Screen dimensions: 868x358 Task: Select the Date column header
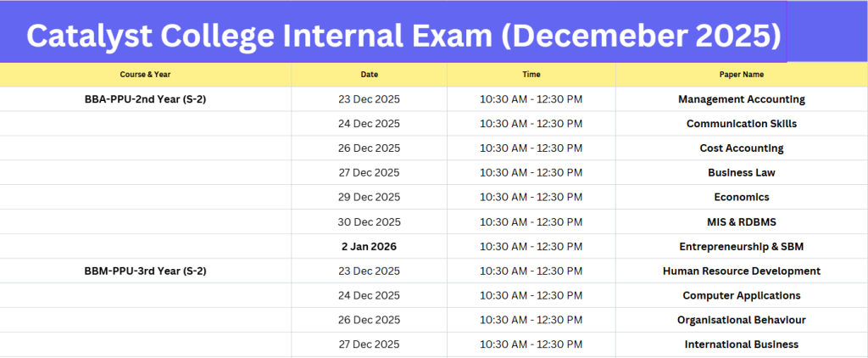[x=369, y=75]
